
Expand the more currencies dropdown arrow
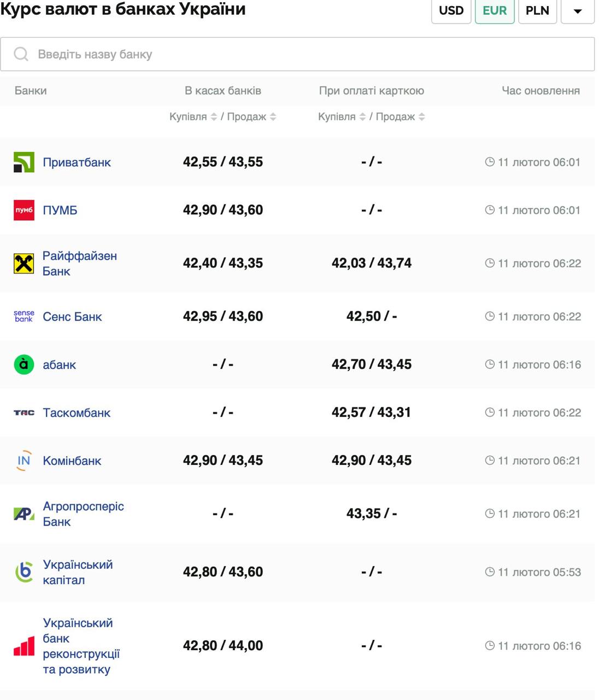577,11
